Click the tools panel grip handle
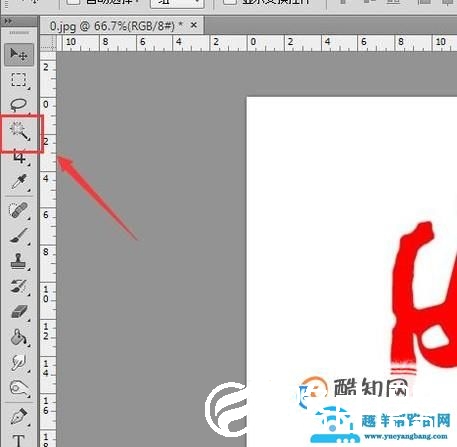Screen dimensions: 457x447 pos(19,33)
